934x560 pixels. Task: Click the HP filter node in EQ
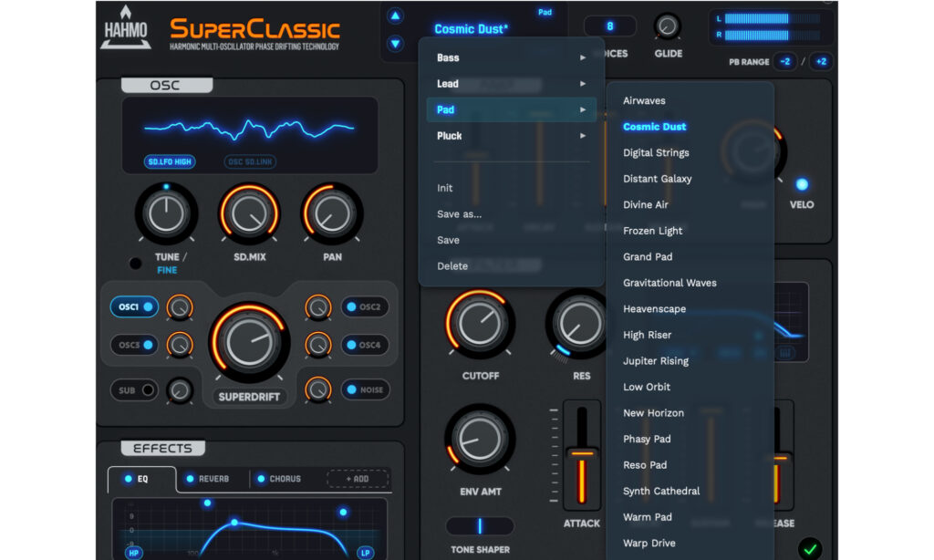133,553
